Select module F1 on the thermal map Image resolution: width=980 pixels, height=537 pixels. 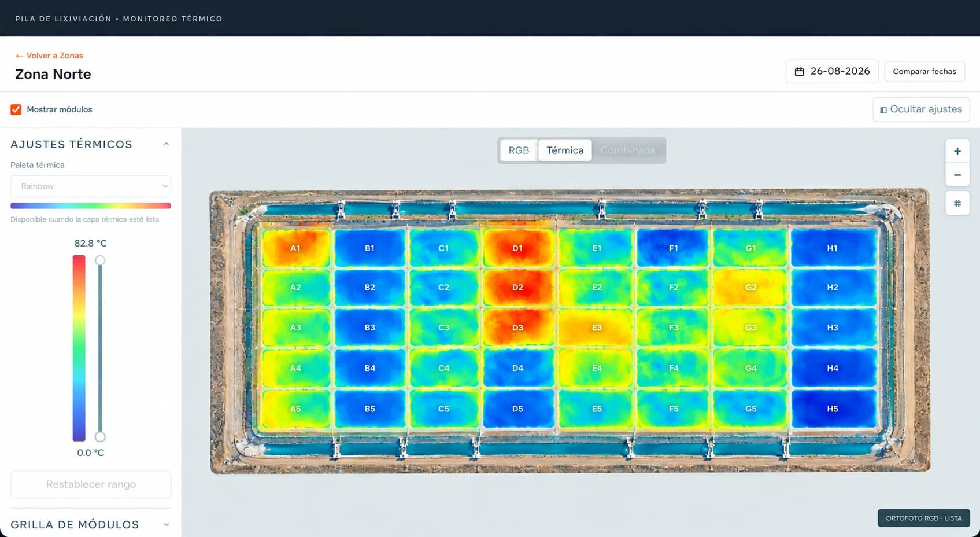click(x=673, y=248)
